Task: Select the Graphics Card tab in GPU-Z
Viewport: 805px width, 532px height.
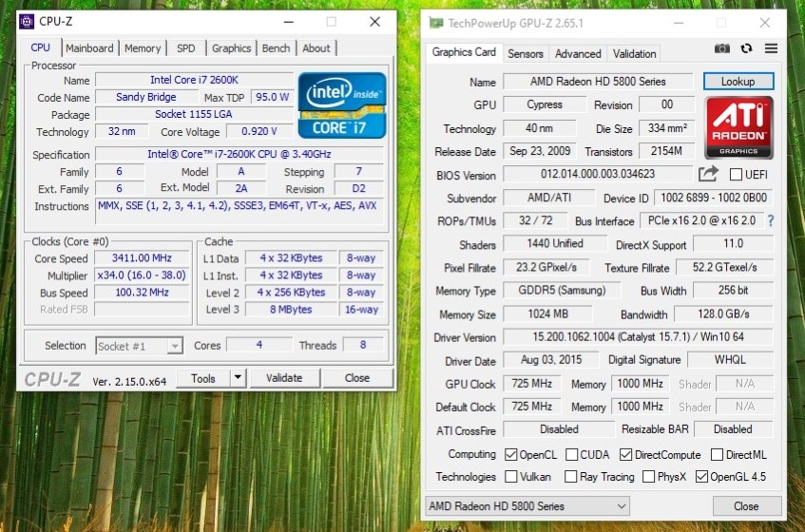Action: coord(464,52)
